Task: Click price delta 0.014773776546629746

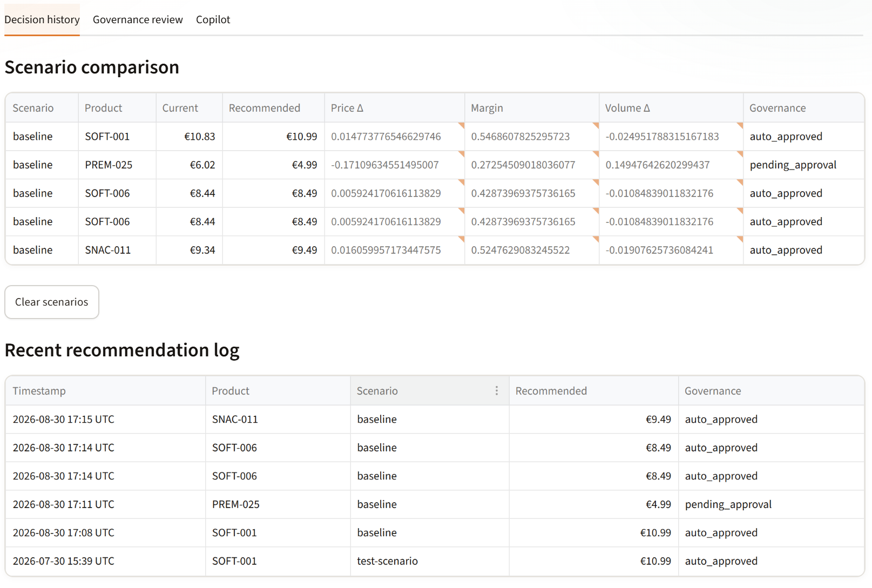Action: coord(395,137)
